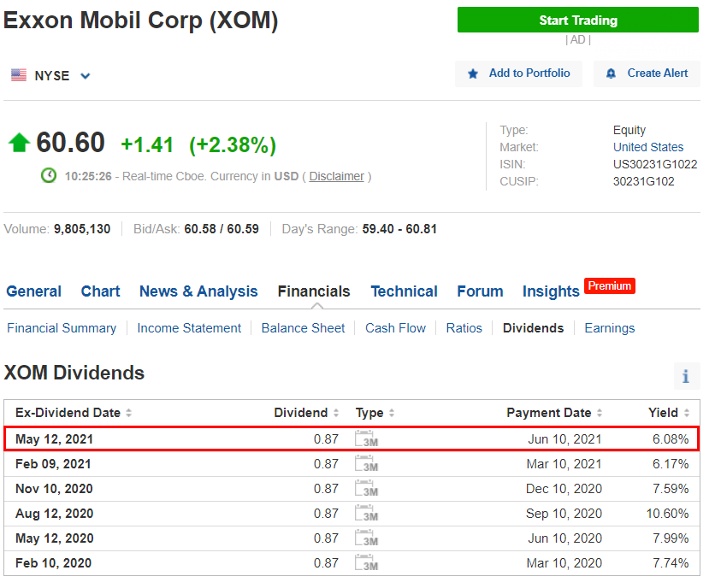Go to the Balance Sheet sub-tab

(303, 328)
